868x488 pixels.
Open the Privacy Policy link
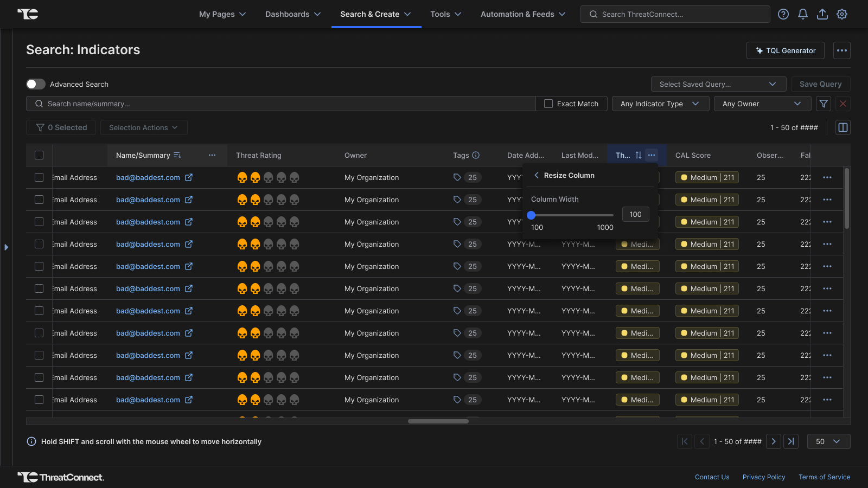tap(763, 477)
